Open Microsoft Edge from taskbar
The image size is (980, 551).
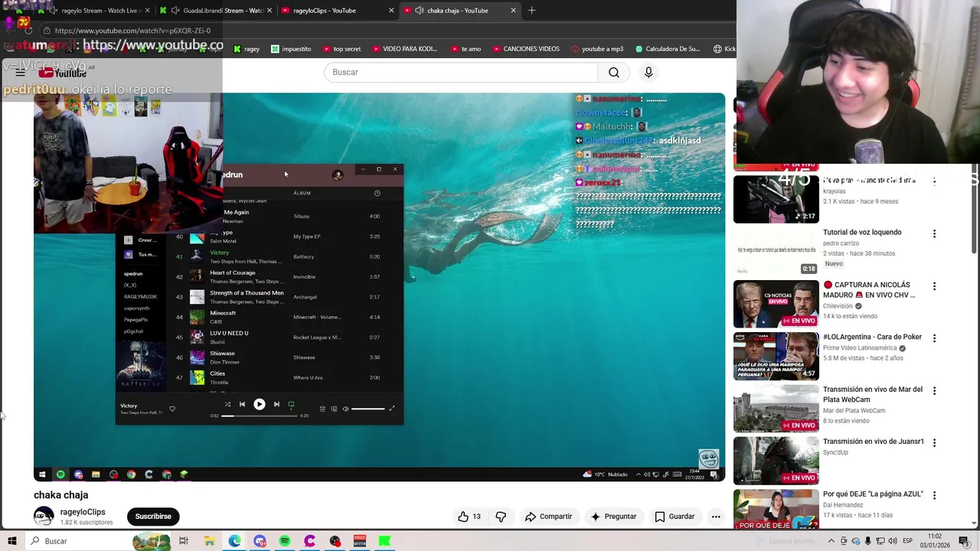point(234,541)
